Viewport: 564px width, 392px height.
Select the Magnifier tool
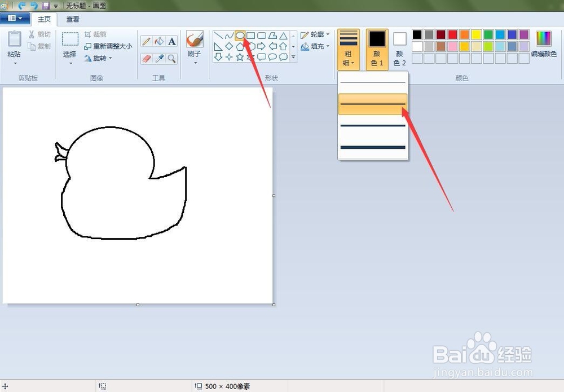coord(172,59)
